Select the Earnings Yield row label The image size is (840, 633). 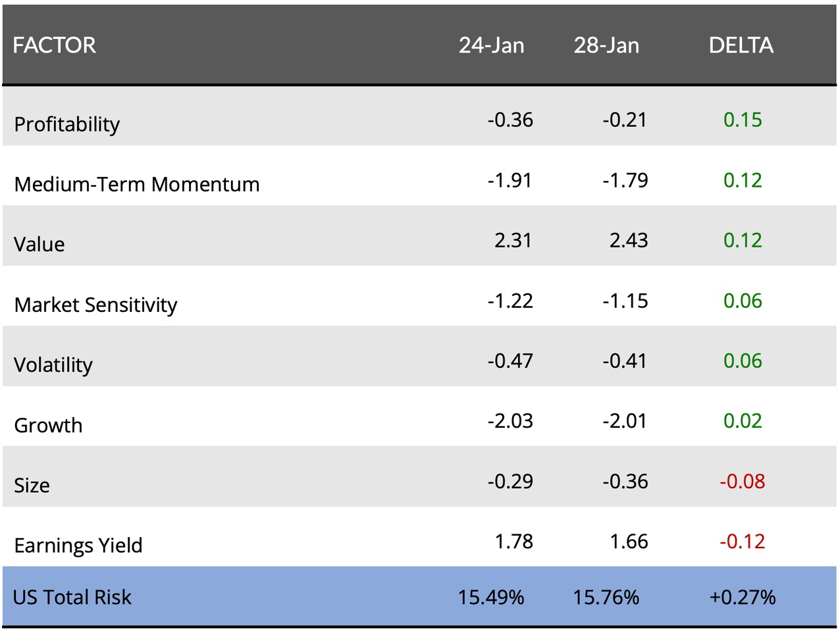point(78,545)
